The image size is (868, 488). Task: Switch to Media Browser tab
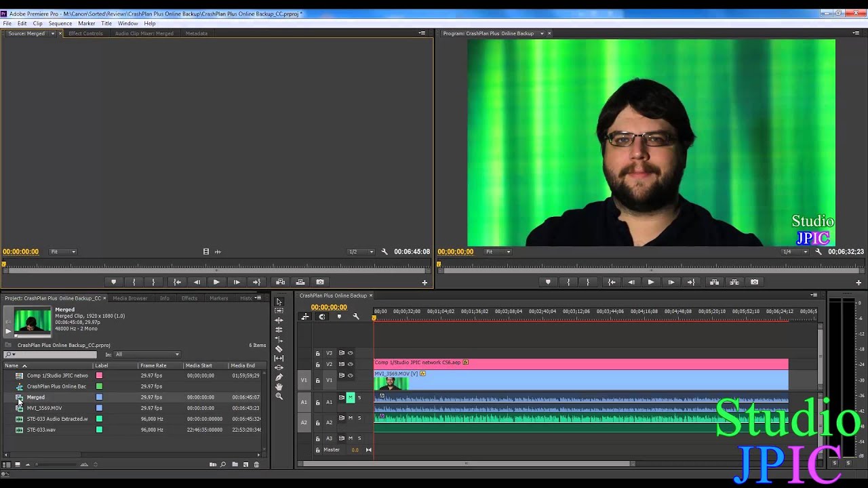(x=130, y=298)
